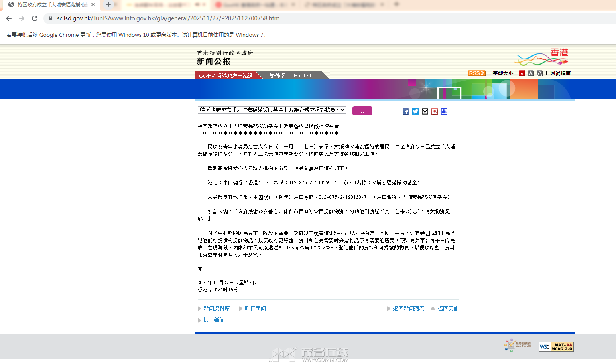The height and width of the screenshot is (364, 616).
Task: Select the smallest font size option
Action: 522,73
